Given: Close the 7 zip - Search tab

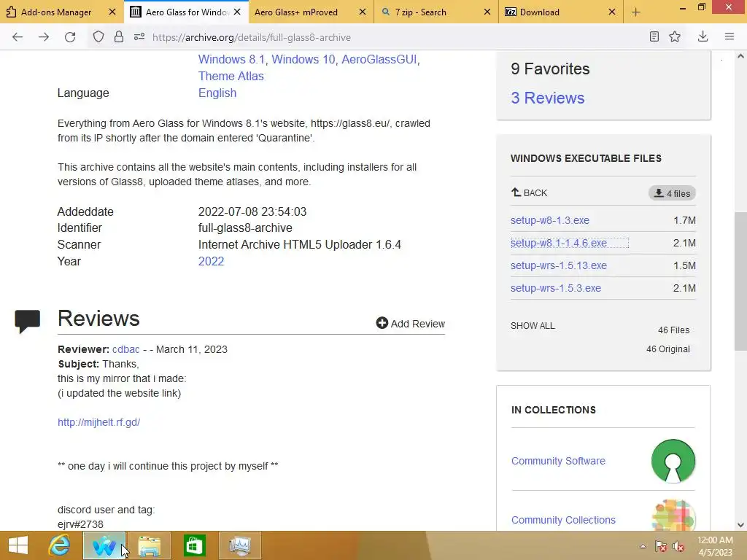Looking at the screenshot, I should click(x=487, y=12).
